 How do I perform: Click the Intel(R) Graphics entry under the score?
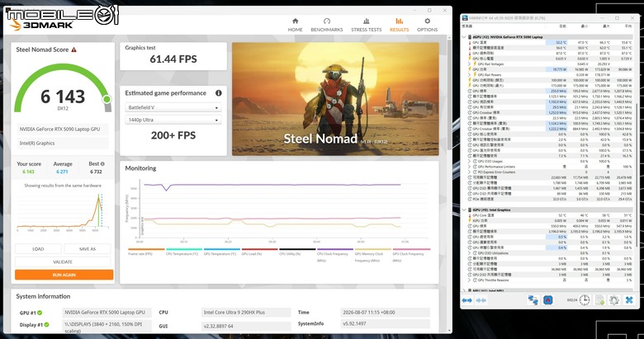click(63, 144)
